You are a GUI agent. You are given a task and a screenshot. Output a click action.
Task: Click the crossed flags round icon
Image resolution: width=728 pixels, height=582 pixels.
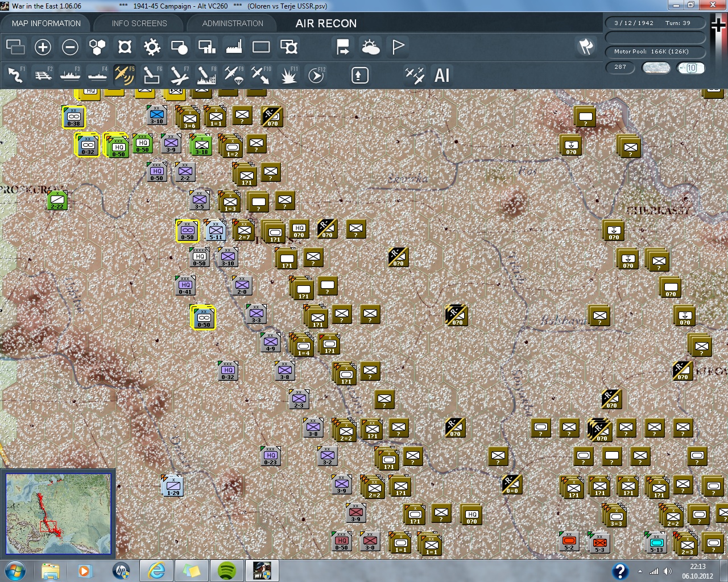586,47
